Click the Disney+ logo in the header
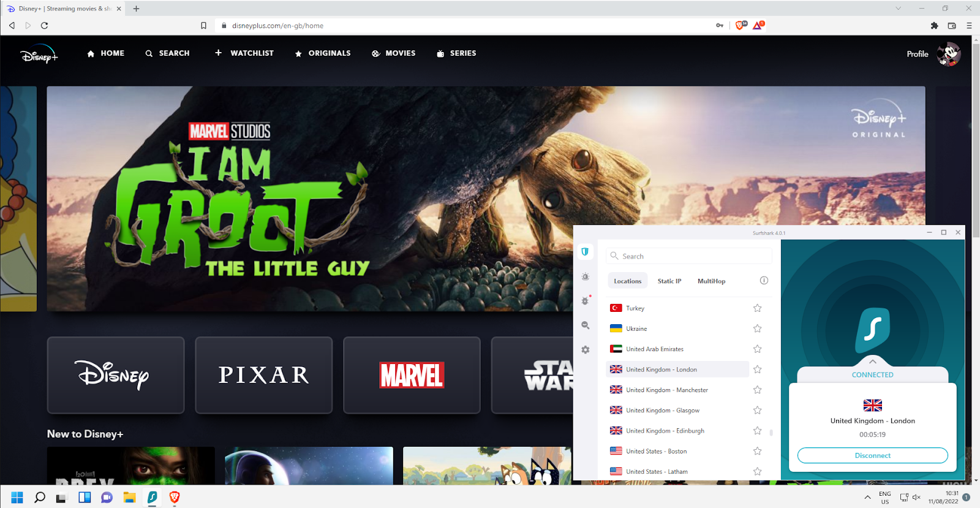The image size is (980, 508). 39,55
